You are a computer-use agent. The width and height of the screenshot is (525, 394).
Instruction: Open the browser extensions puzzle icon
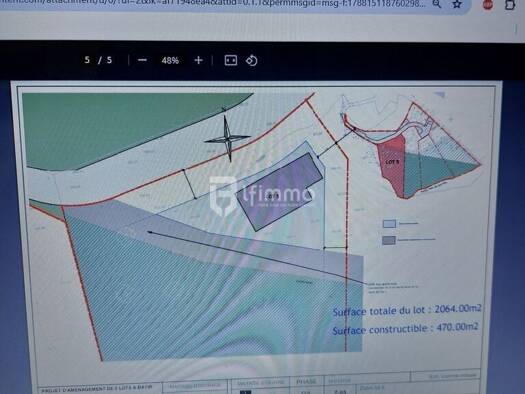tap(510, 5)
